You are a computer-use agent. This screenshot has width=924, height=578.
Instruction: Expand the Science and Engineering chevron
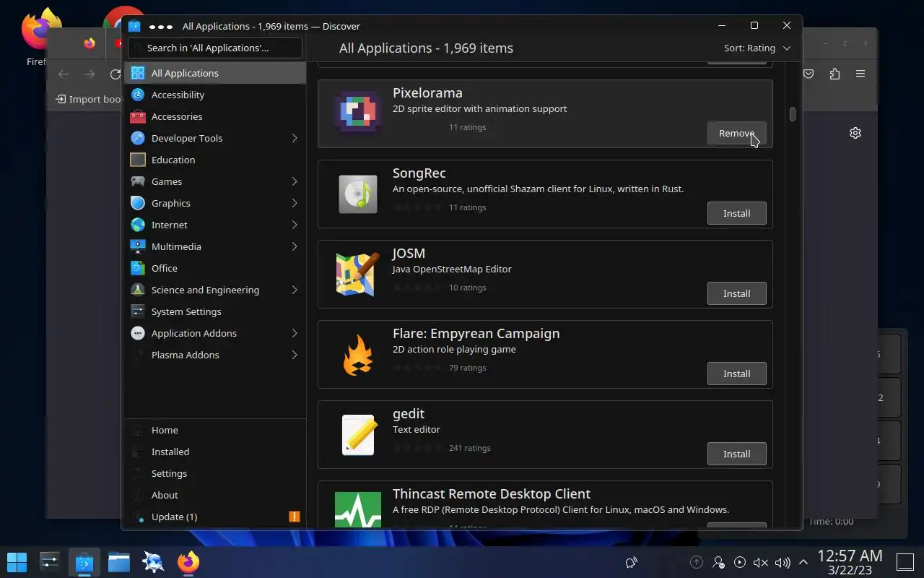click(x=295, y=290)
